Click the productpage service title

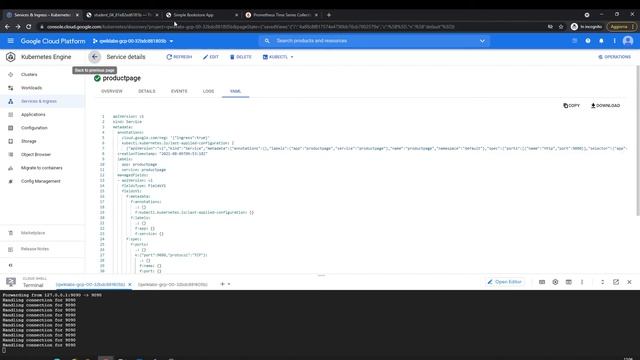[122, 78]
